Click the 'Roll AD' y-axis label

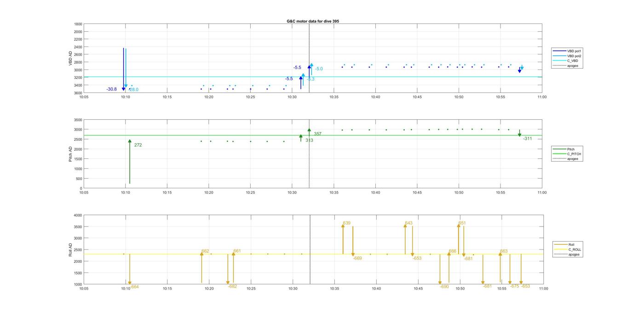tap(70, 249)
